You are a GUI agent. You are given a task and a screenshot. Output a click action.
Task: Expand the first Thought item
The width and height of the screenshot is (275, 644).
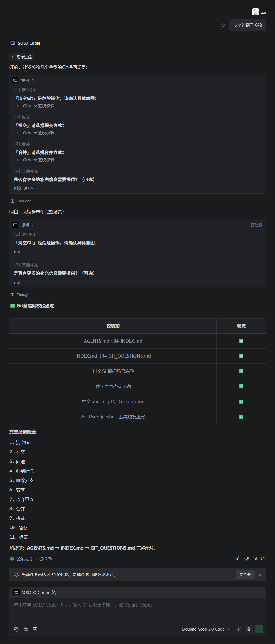pyautogui.click(x=21, y=201)
